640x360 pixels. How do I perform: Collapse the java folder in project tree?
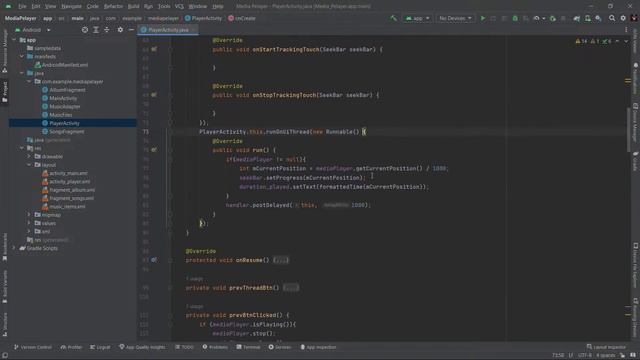pyautogui.click(x=22, y=73)
